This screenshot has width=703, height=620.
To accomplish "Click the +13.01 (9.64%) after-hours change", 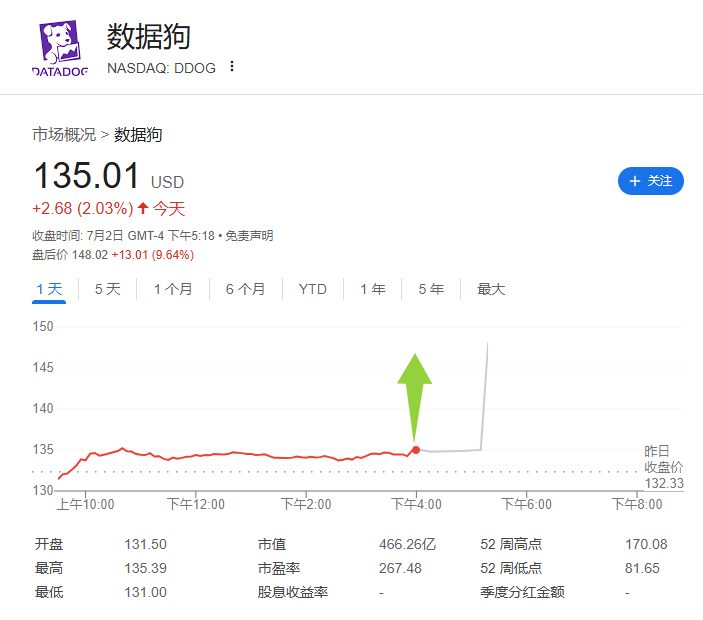I will tap(152, 255).
